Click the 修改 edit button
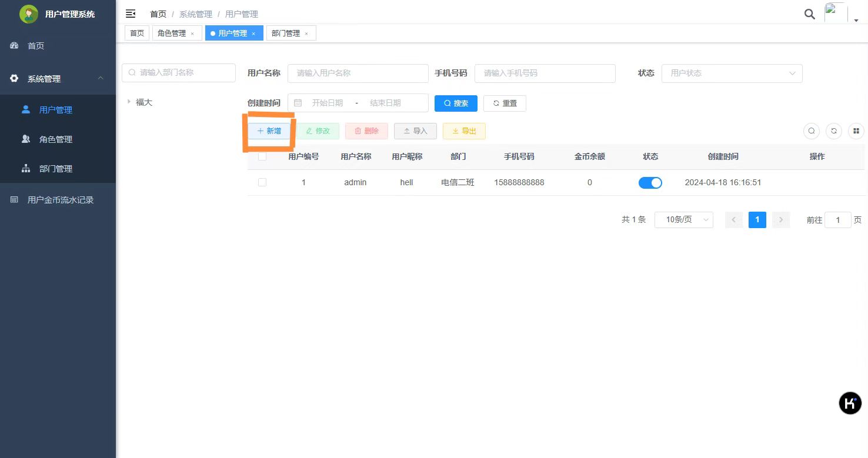The height and width of the screenshot is (458, 868). tap(318, 131)
